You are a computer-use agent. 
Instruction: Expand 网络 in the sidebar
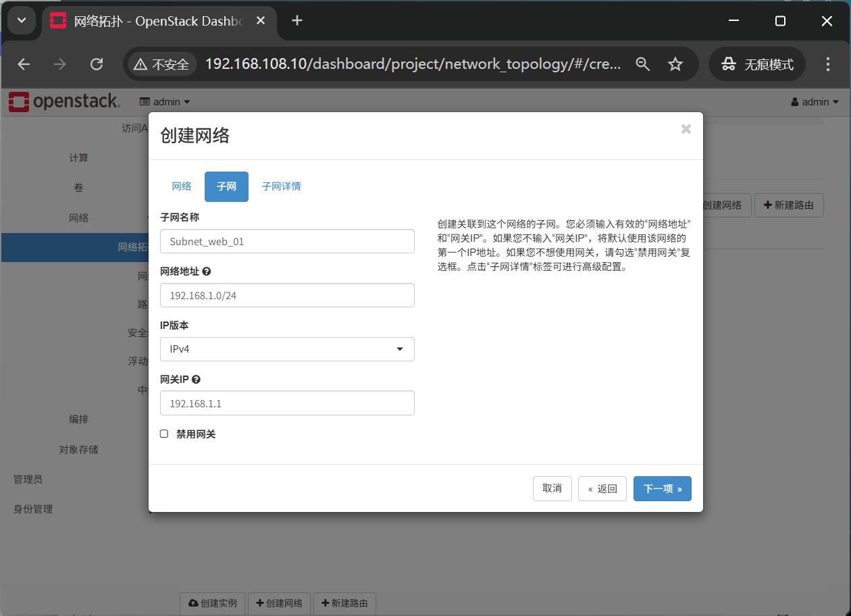79,218
